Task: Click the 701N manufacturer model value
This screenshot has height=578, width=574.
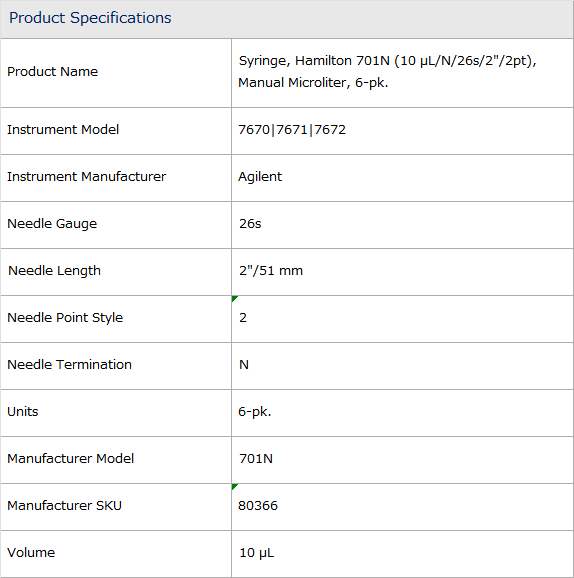Action: pos(256,459)
